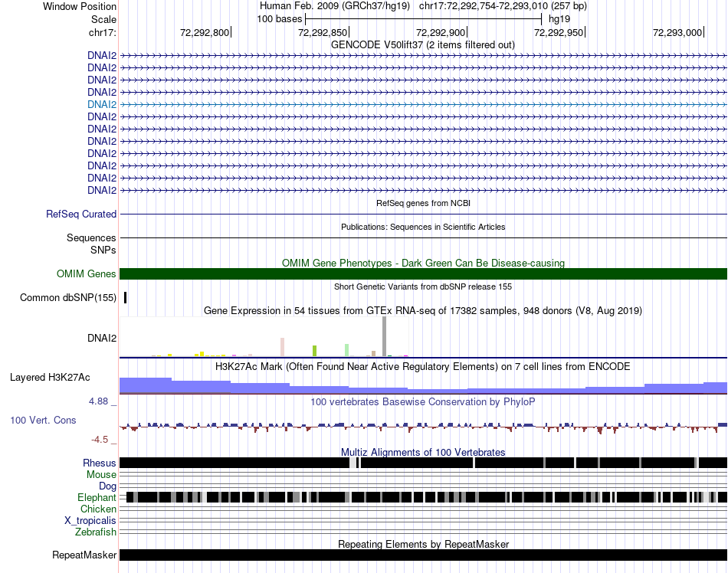Select the Elephant alignment row label
The height and width of the screenshot is (573, 728).
click(x=97, y=497)
